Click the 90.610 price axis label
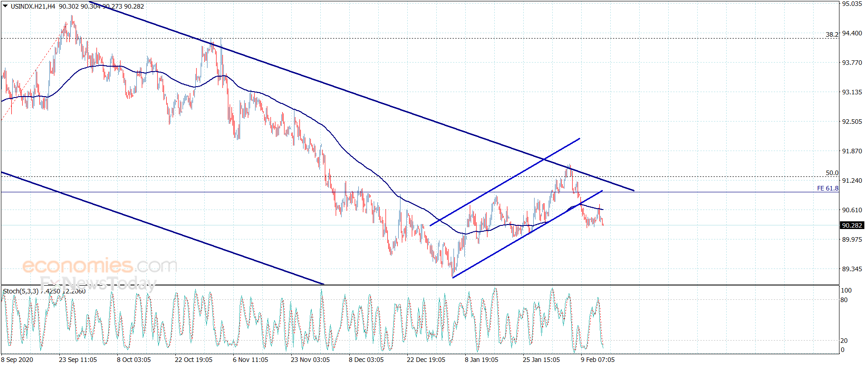Viewport: 868px width, 366px height. [x=852, y=210]
